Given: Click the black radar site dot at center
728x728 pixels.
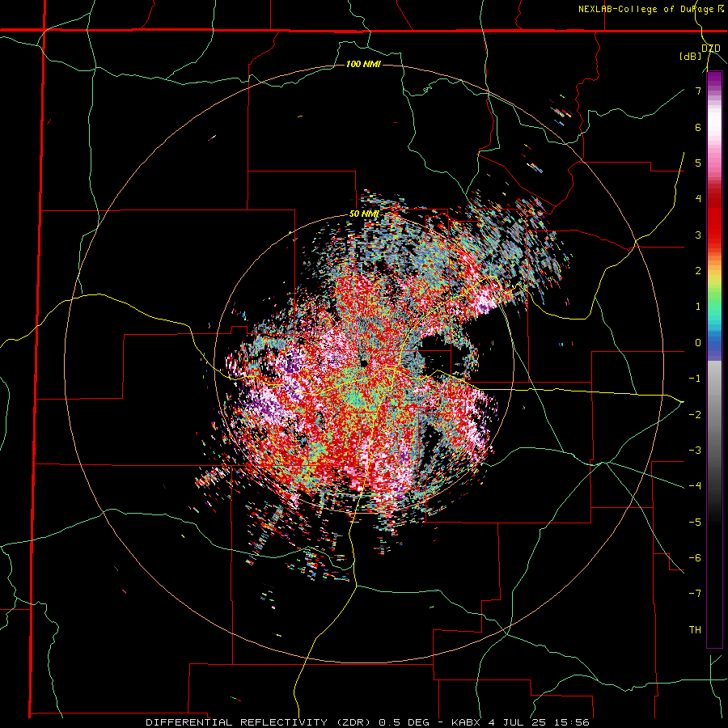Looking at the screenshot, I should point(363,363).
